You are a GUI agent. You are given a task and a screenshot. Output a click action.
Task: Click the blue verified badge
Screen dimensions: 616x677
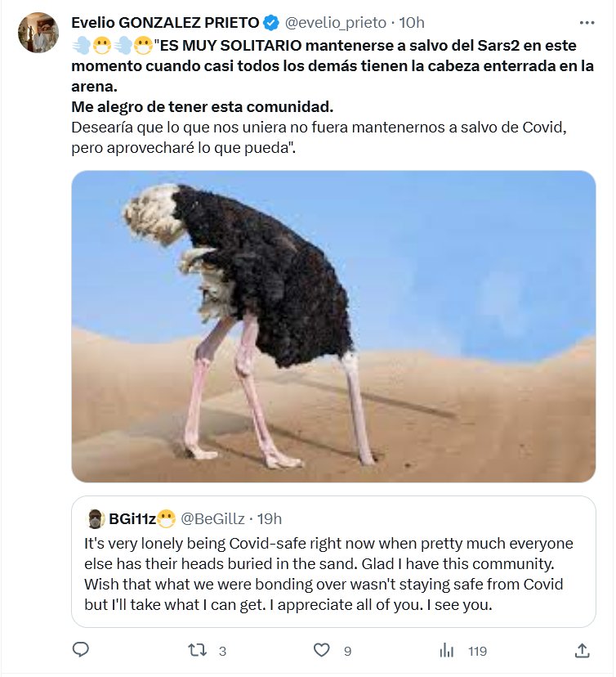[273, 22]
